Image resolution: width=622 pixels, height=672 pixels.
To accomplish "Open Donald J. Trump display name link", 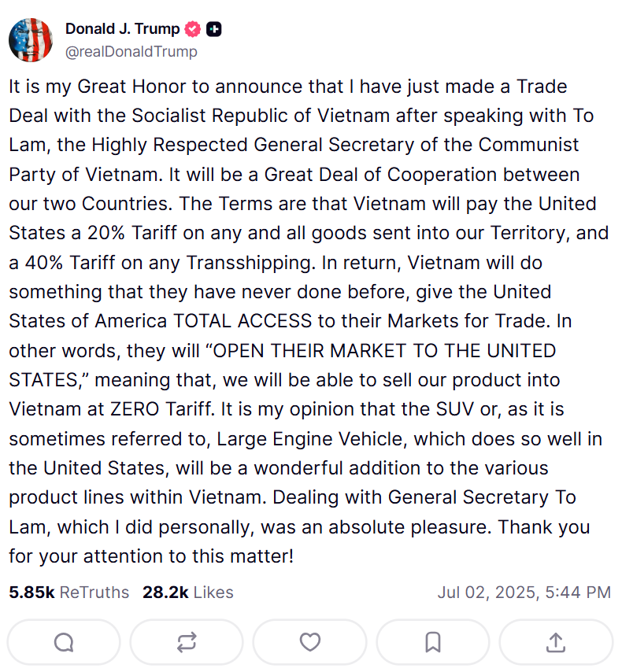I will tap(122, 28).
